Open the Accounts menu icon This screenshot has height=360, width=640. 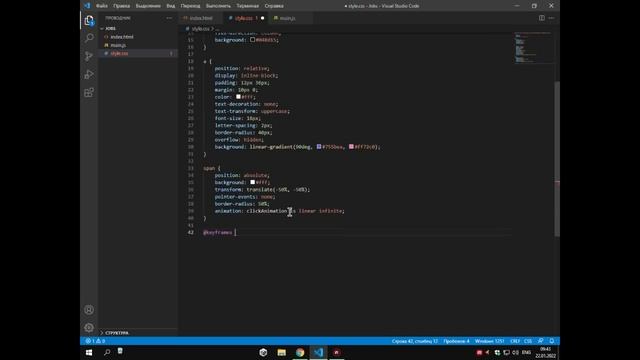pos(89,310)
